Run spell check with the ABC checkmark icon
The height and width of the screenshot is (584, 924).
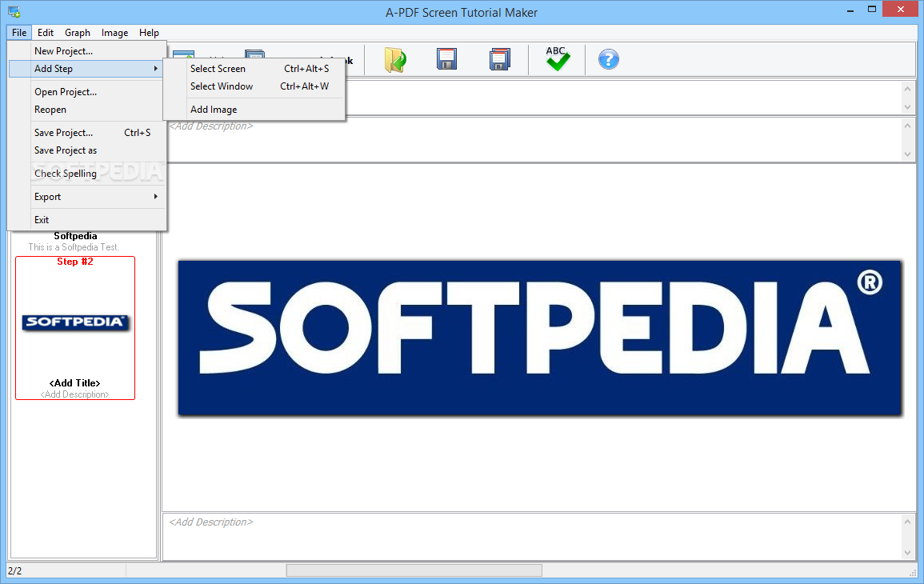coord(557,59)
